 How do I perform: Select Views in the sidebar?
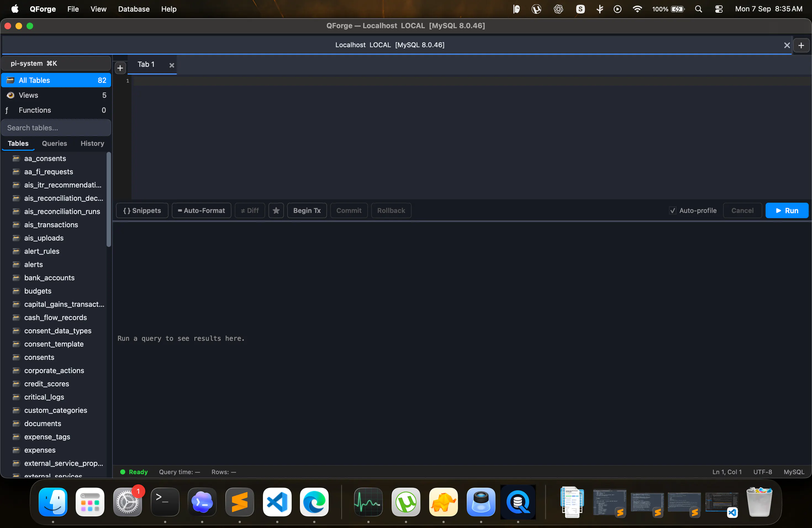click(x=56, y=95)
